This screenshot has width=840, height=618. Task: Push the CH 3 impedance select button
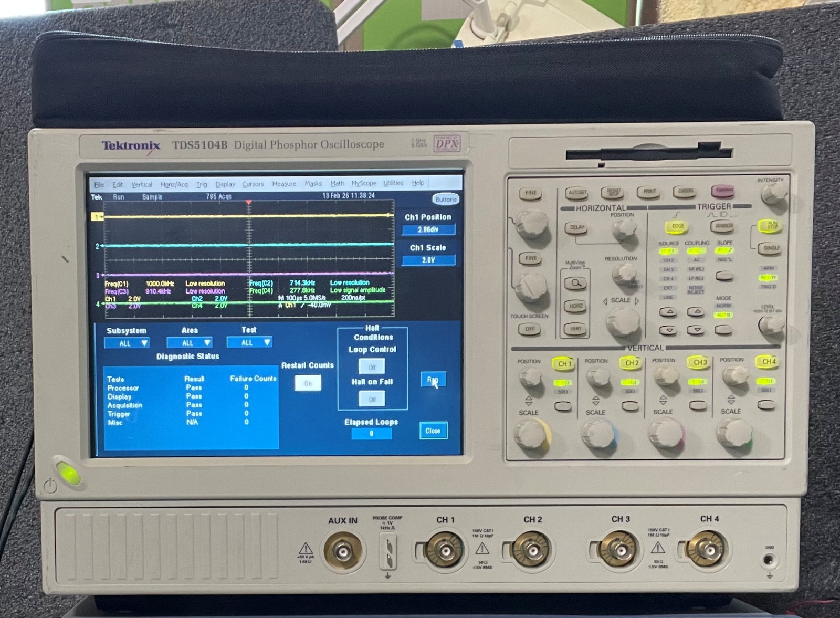tap(698, 405)
